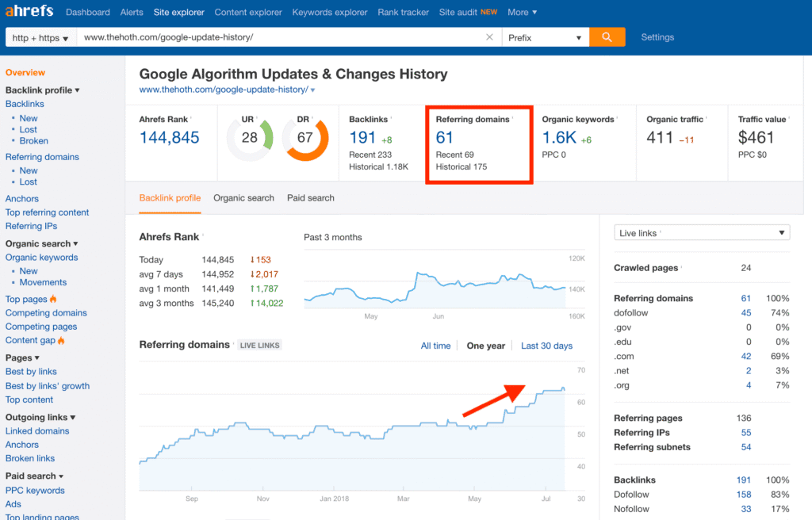Collapse the Backlink profile sidebar section
The width and height of the screenshot is (812, 520).
[x=76, y=90]
